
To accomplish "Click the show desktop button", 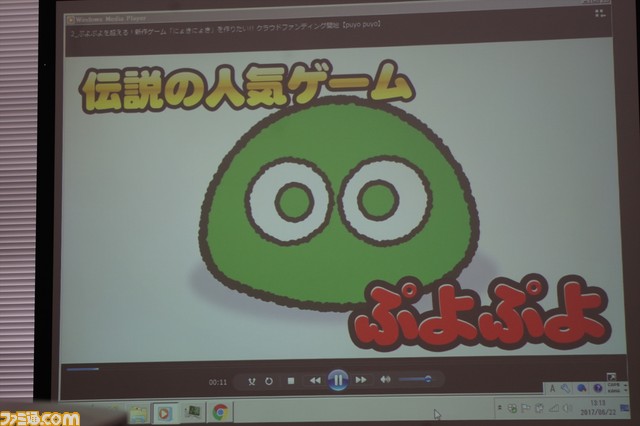I will (x=624, y=407).
